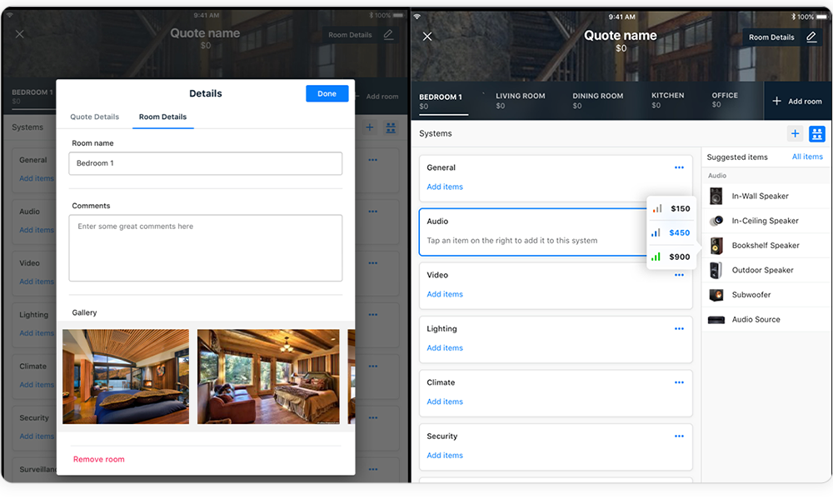Viewport: 833px width, 504px height.
Task: Open the Quote Details tab
Action: (x=95, y=117)
